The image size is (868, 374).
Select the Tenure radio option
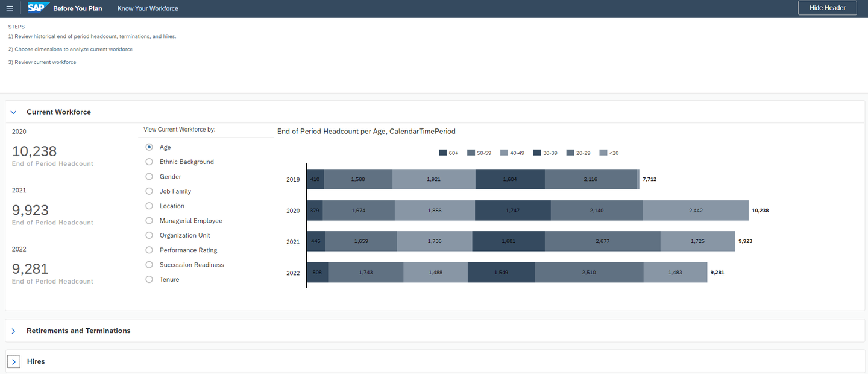pyautogui.click(x=149, y=279)
